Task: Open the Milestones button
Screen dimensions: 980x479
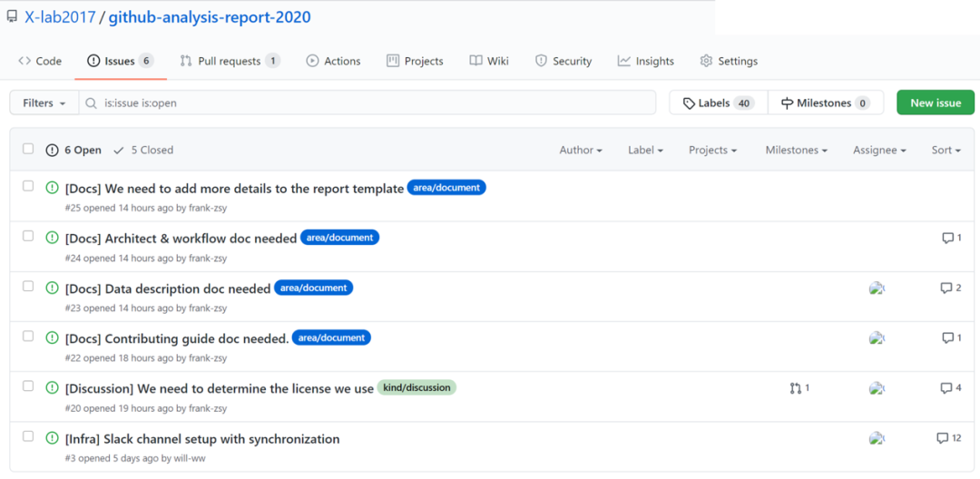Action: (826, 103)
